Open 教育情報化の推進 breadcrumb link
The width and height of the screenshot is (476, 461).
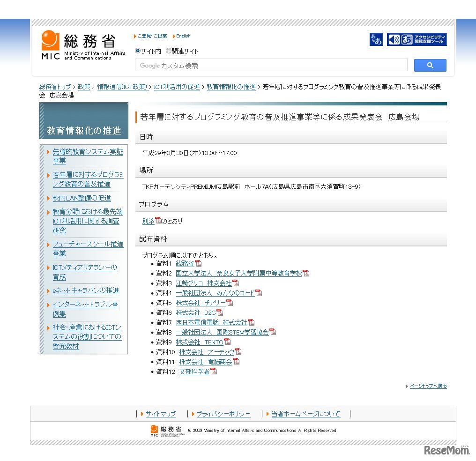pos(231,87)
